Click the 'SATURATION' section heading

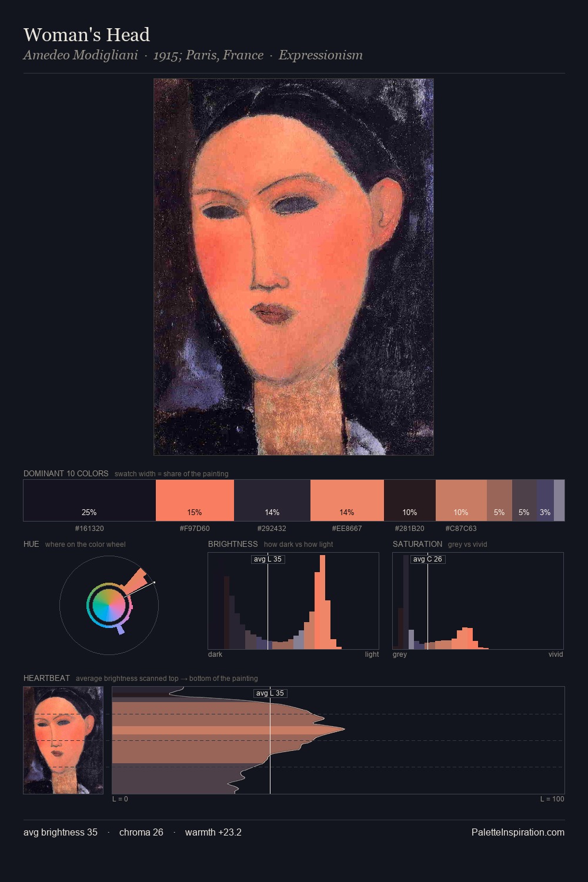tap(417, 544)
